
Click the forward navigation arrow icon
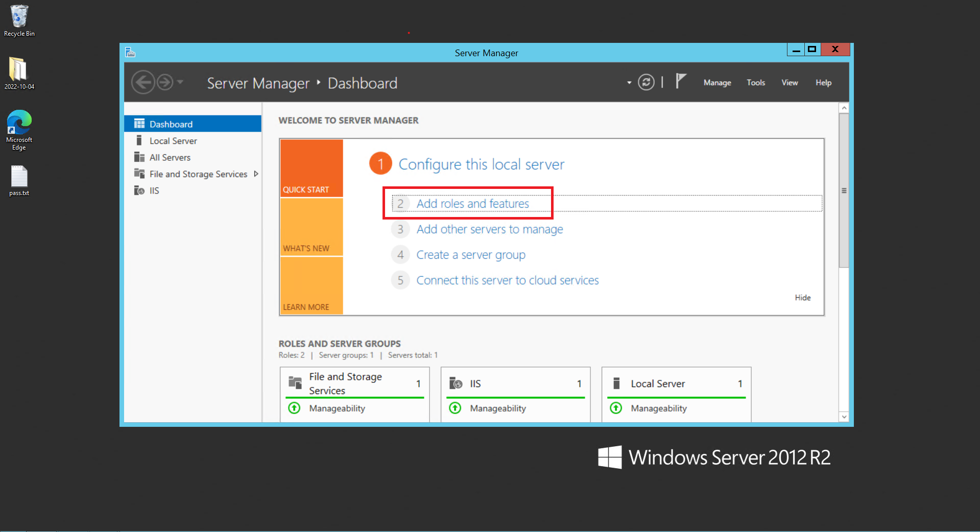point(164,82)
